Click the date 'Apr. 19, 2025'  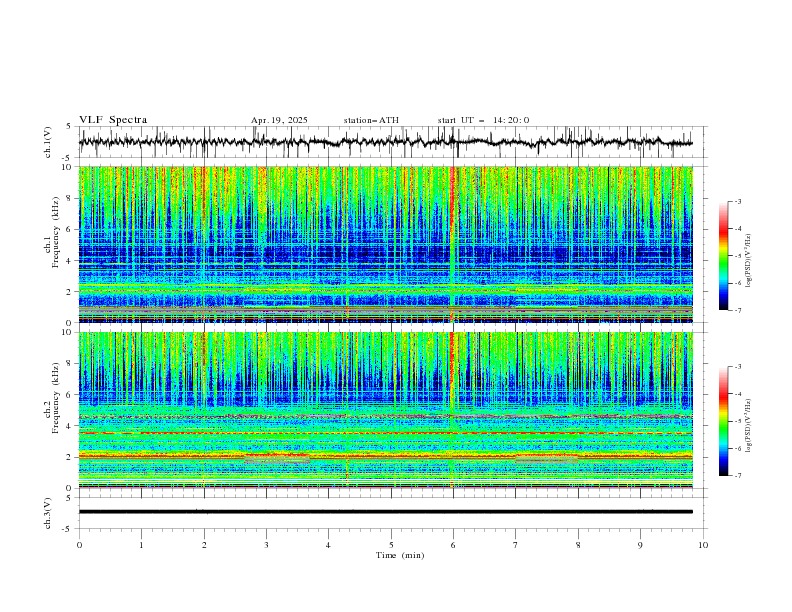click(x=279, y=120)
